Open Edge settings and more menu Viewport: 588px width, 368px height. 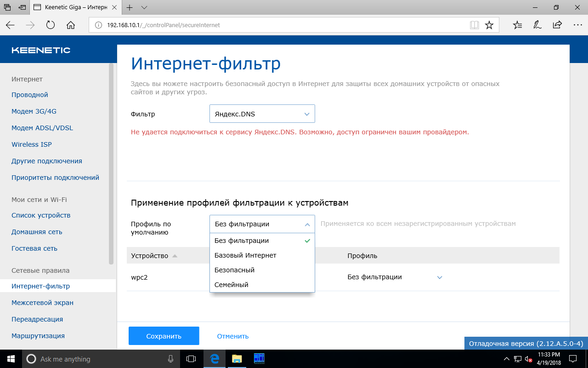point(577,25)
